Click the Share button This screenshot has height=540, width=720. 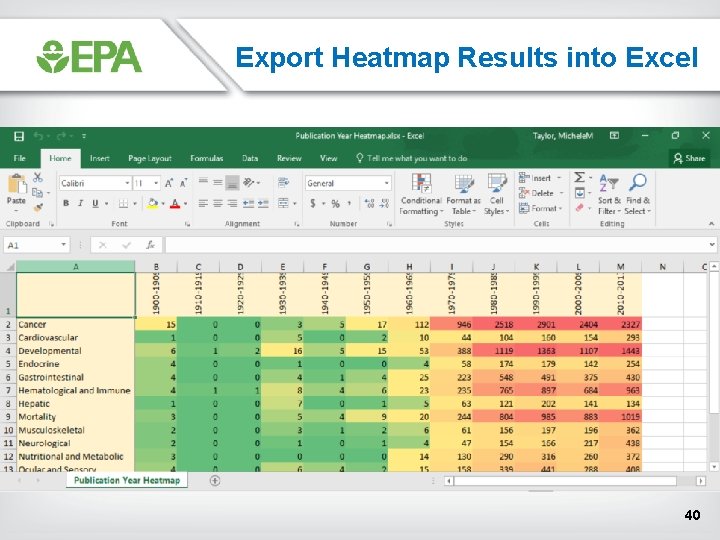[689, 158]
